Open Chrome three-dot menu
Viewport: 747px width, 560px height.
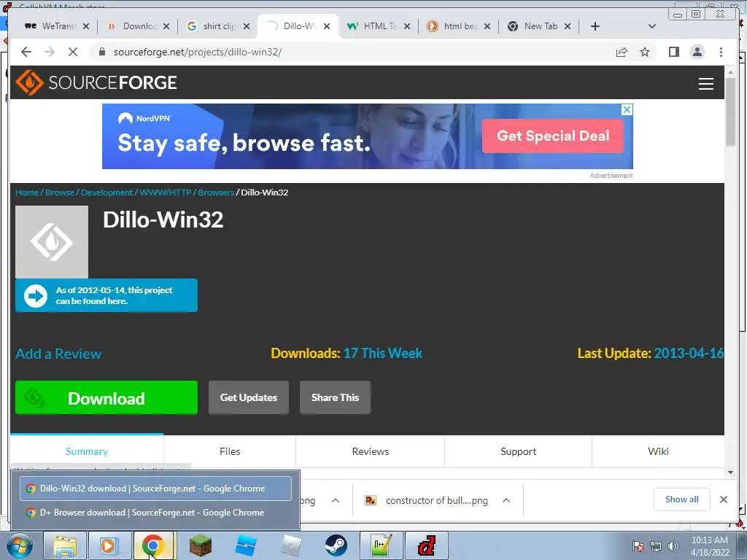pyautogui.click(x=721, y=52)
